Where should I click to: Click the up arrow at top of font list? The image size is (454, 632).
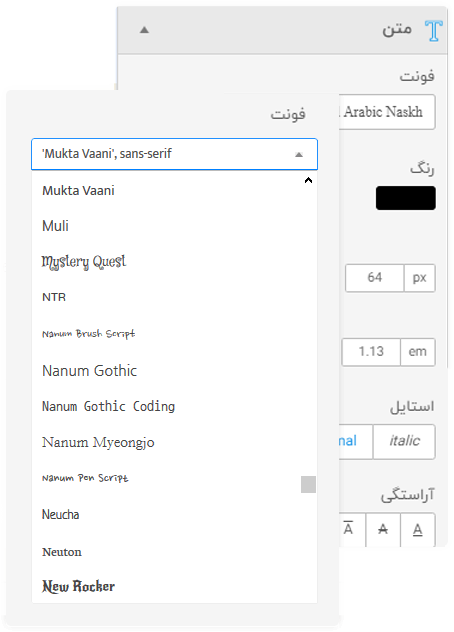308,181
